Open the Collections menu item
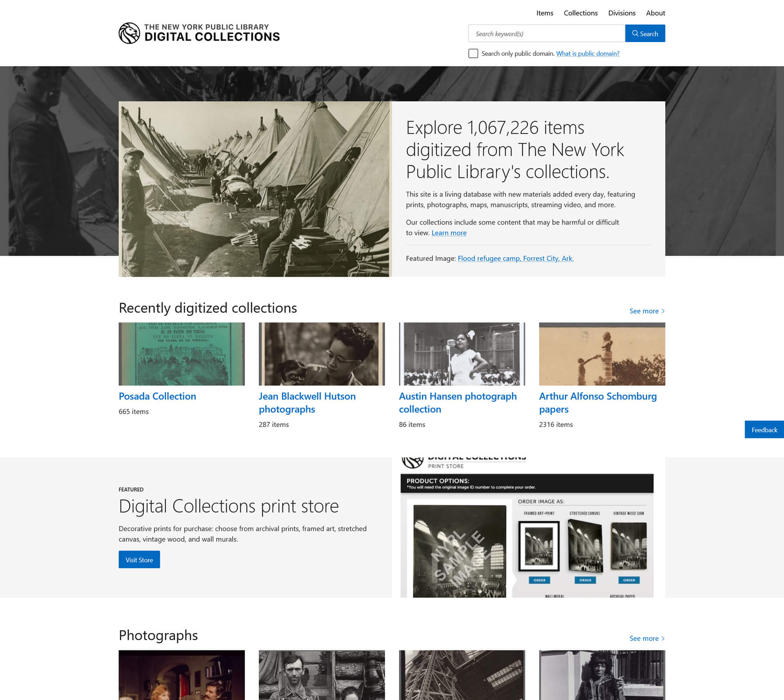This screenshot has height=700, width=784. pos(581,13)
